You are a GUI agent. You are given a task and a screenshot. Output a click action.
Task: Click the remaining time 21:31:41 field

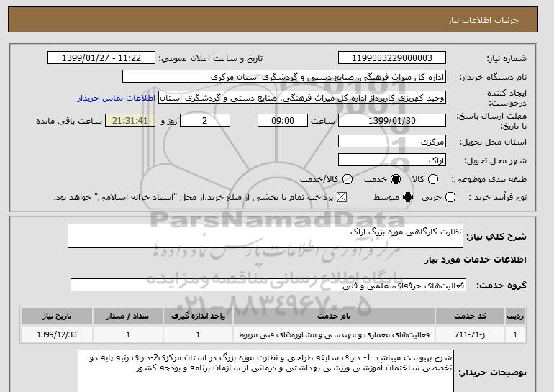[x=130, y=120]
